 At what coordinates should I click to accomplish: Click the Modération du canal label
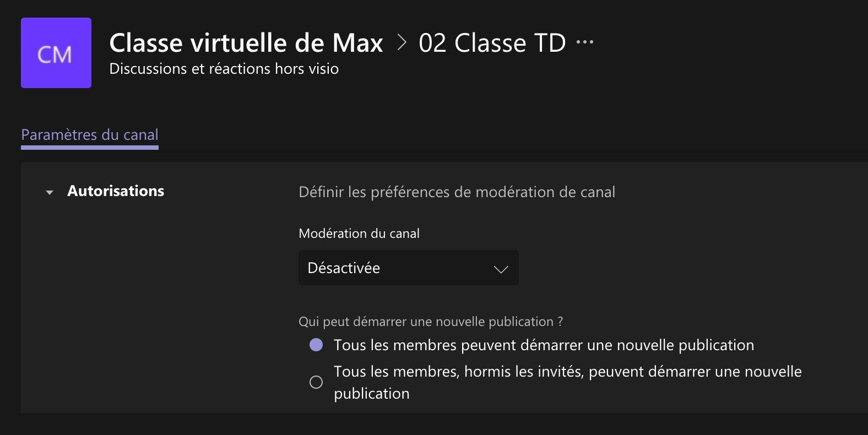point(359,233)
